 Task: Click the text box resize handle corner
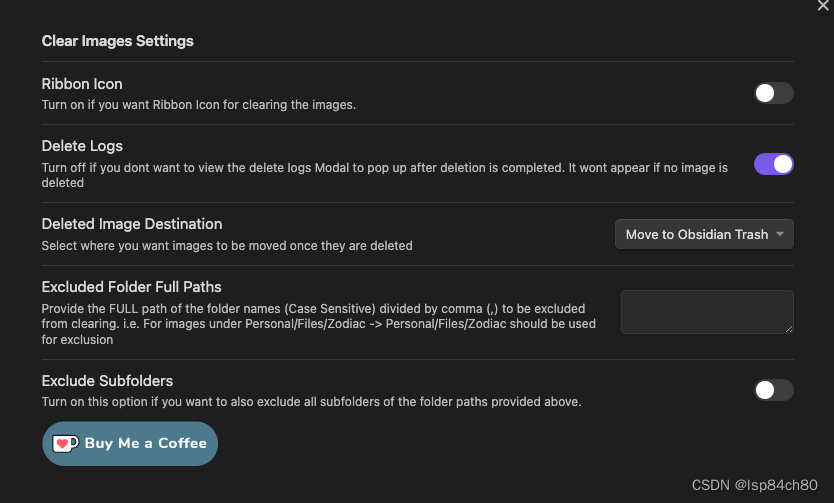click(x=789, y=328)
